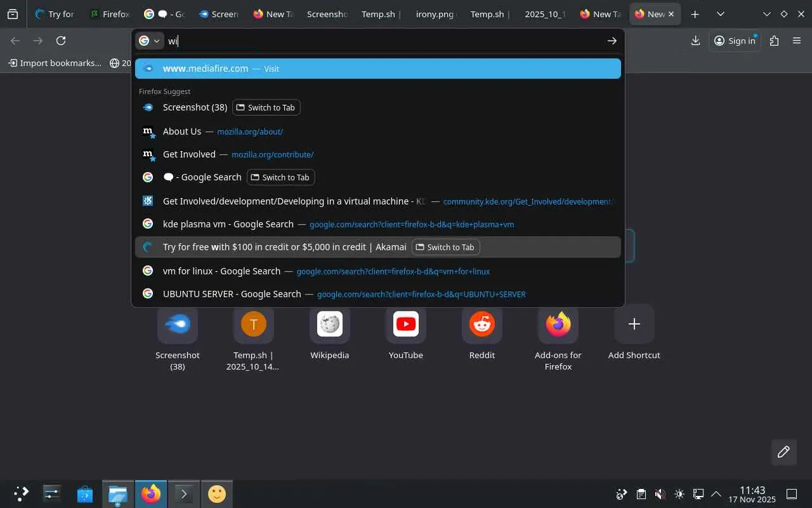Image resolution: width=812 pixels, height=508 pixels.
Task: Switch to the 'Screensho' tab without an icon
Action: 327,14
